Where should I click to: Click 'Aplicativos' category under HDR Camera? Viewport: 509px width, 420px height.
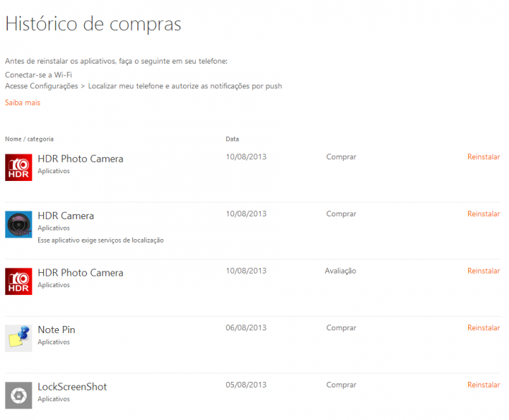coord(54,228)
